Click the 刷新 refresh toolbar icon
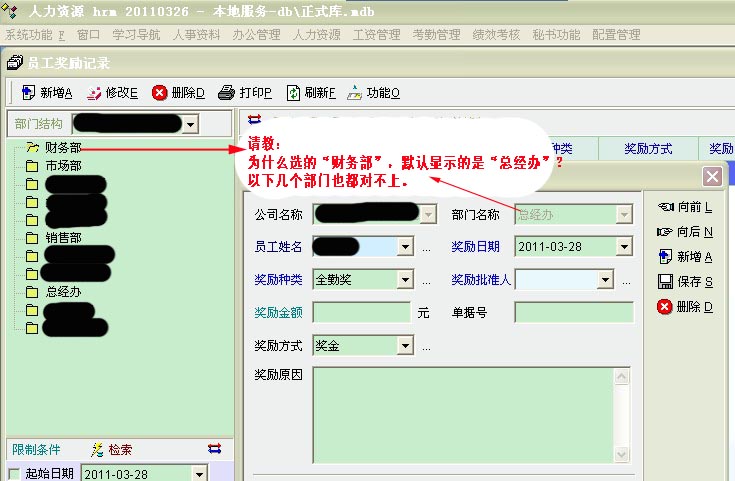This screenshot has width=735, height=481. click(293, 93)
